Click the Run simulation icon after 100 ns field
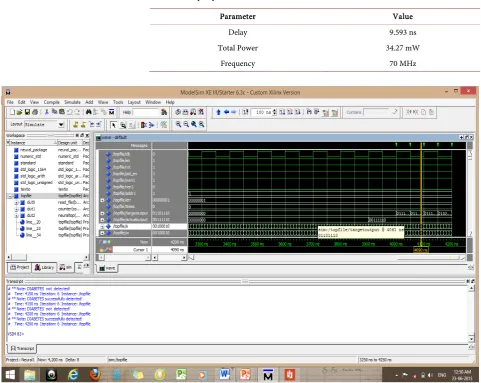The width and height of the screenshot is (481, 383). pos(282,112)
